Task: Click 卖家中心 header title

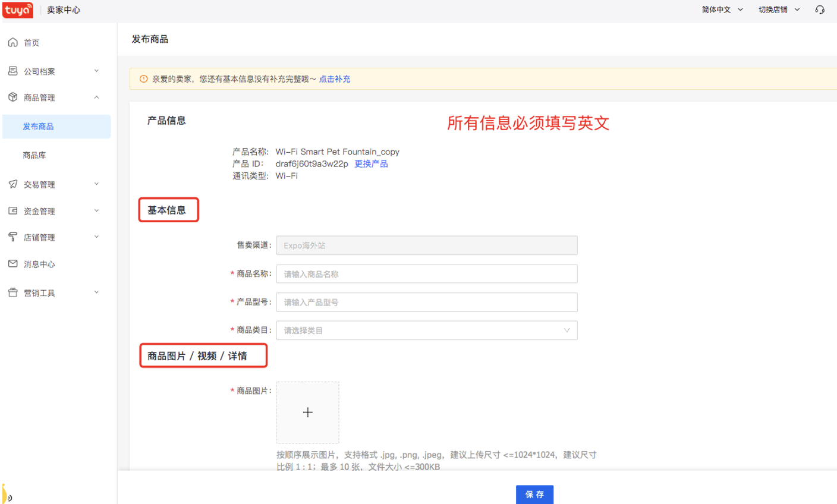Action: pyautogui.click(x=64, y=10)
